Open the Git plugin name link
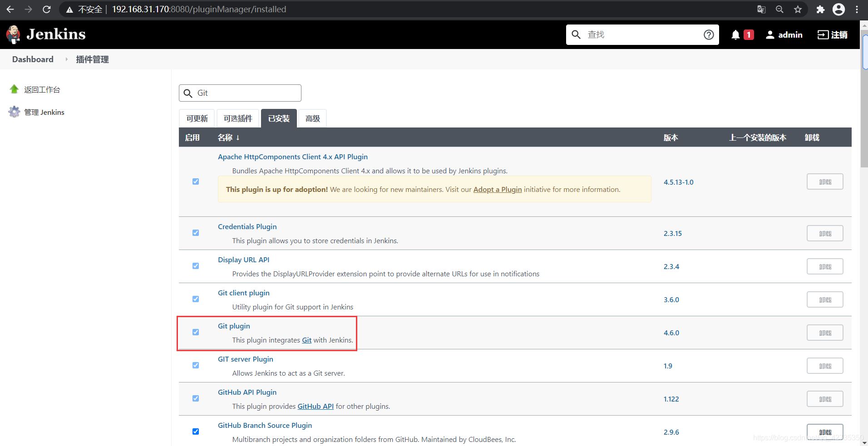This screenshot has height=446, width=868. 234,326
